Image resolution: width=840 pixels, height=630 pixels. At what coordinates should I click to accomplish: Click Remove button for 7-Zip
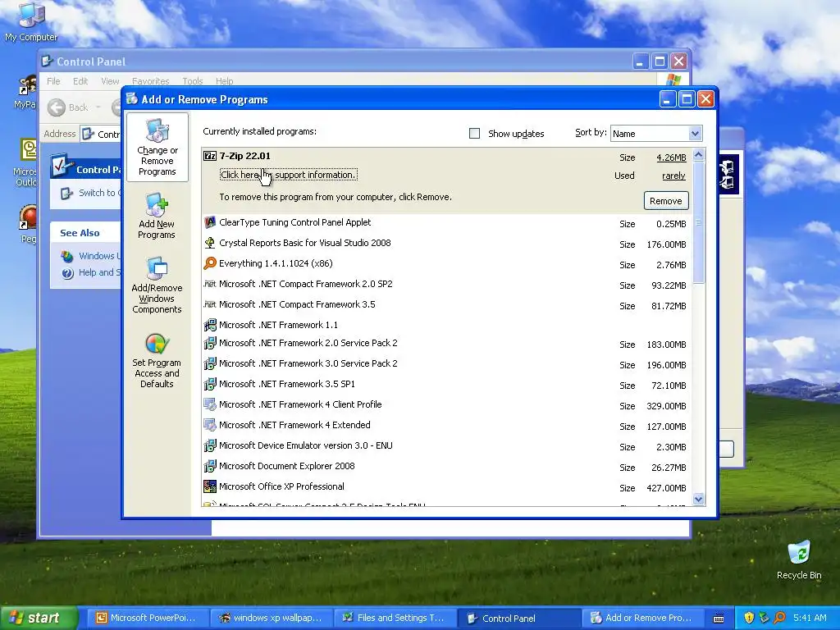(666, 201)
